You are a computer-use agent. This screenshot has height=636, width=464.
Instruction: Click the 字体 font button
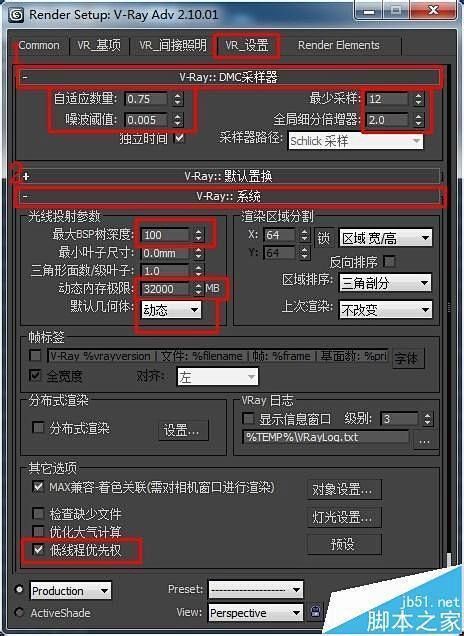[x=408, y=358]
